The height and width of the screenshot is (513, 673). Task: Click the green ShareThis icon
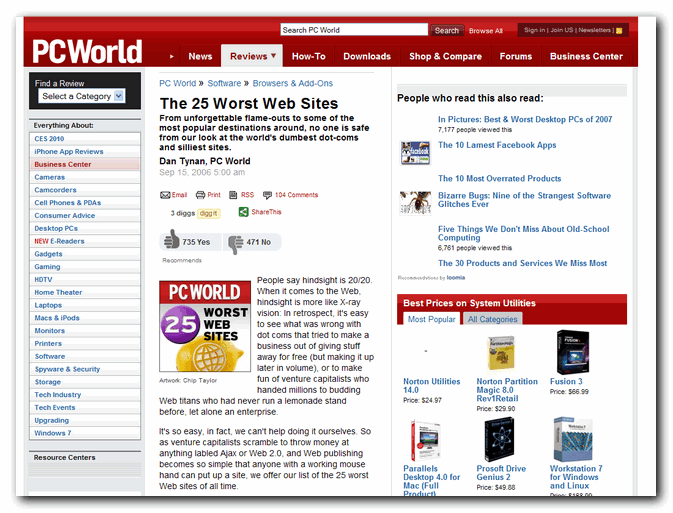tap(243, 212)
